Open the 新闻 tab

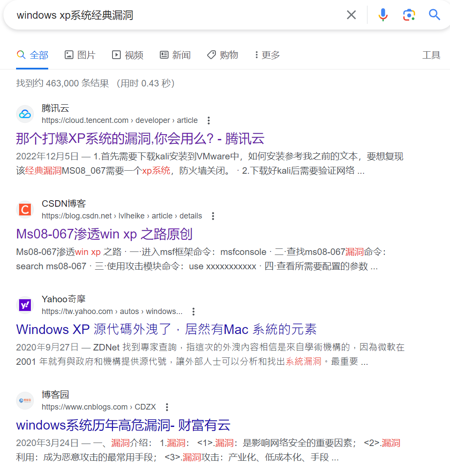[175, 55]
